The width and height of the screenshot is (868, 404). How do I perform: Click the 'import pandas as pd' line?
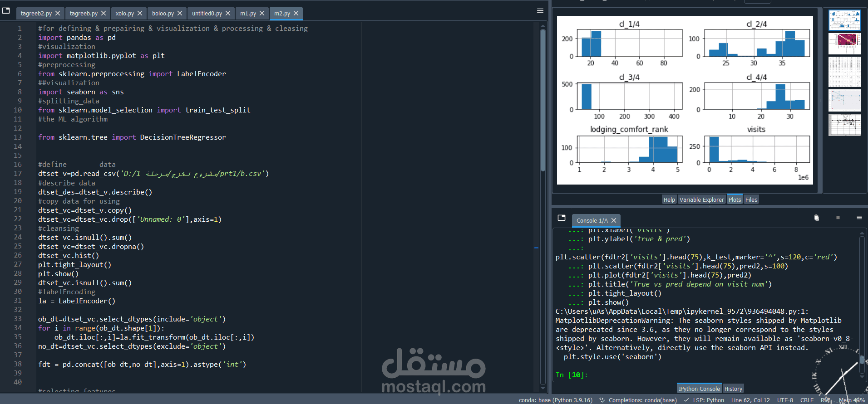(x=77, y=38)
